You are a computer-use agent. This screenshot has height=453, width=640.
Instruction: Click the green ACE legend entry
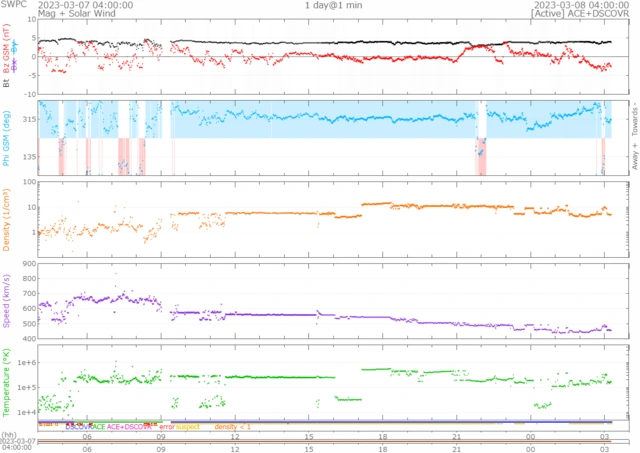99,427
